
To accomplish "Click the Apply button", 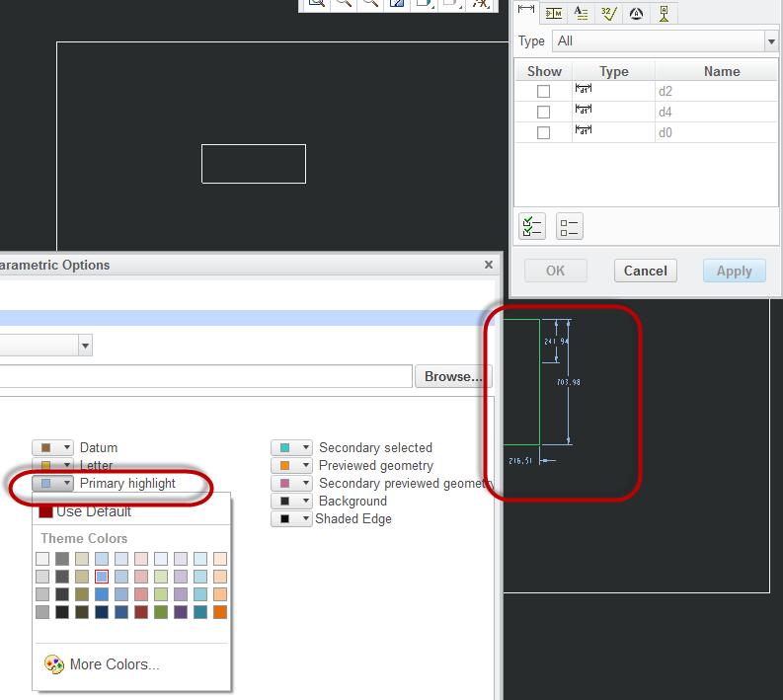I will [x=734, y=271].
